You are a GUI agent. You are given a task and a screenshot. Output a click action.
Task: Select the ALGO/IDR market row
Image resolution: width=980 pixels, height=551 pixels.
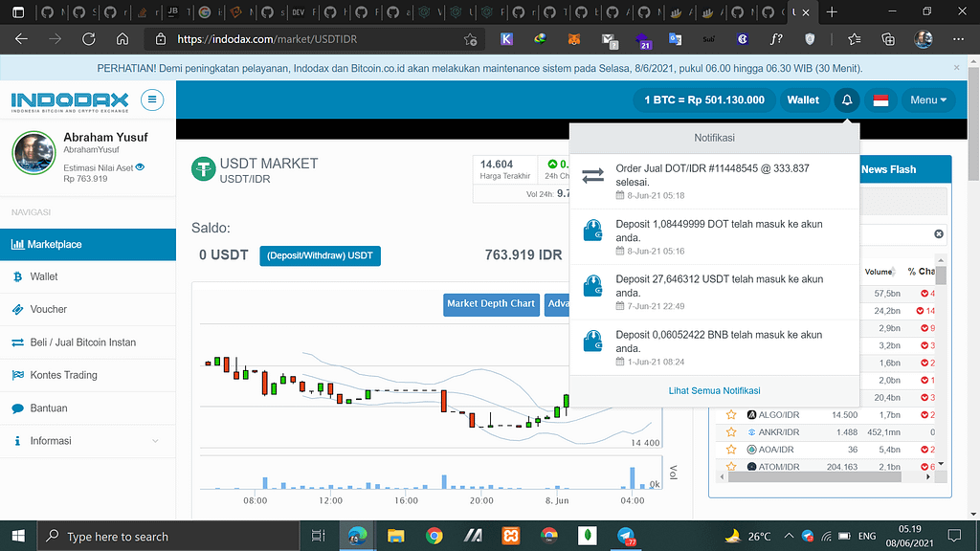[826, 415]
